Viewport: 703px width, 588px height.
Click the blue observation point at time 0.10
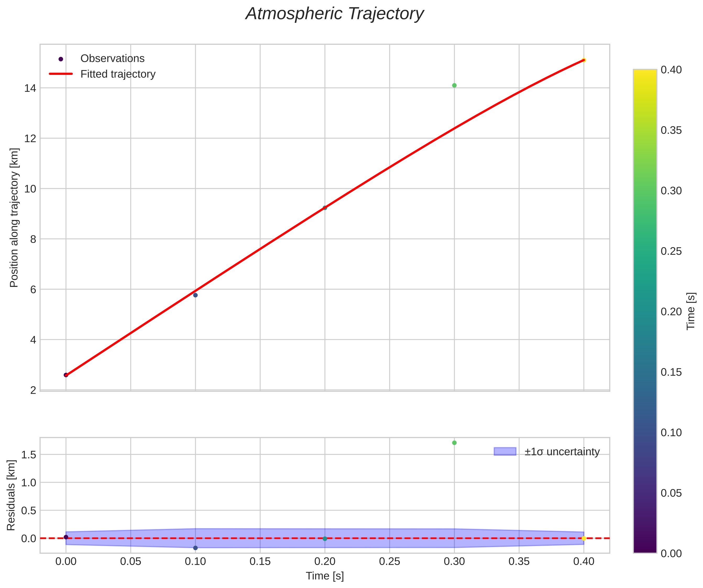click(x=195, y=295)
